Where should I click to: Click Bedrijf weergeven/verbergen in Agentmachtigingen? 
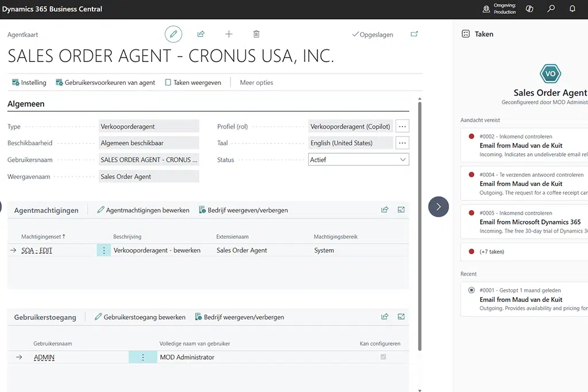243,210
